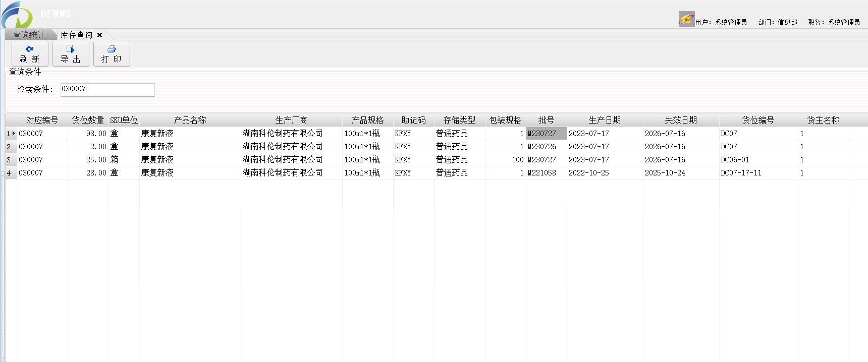Click the 产品规格 column header
The height and width of the screenshot is (362, 868).
367,120
